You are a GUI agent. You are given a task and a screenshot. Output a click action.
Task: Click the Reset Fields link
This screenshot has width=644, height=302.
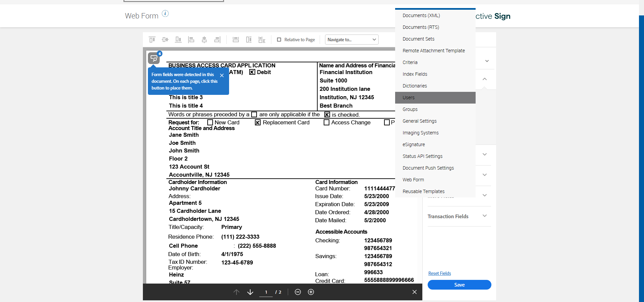pos(439,273)
